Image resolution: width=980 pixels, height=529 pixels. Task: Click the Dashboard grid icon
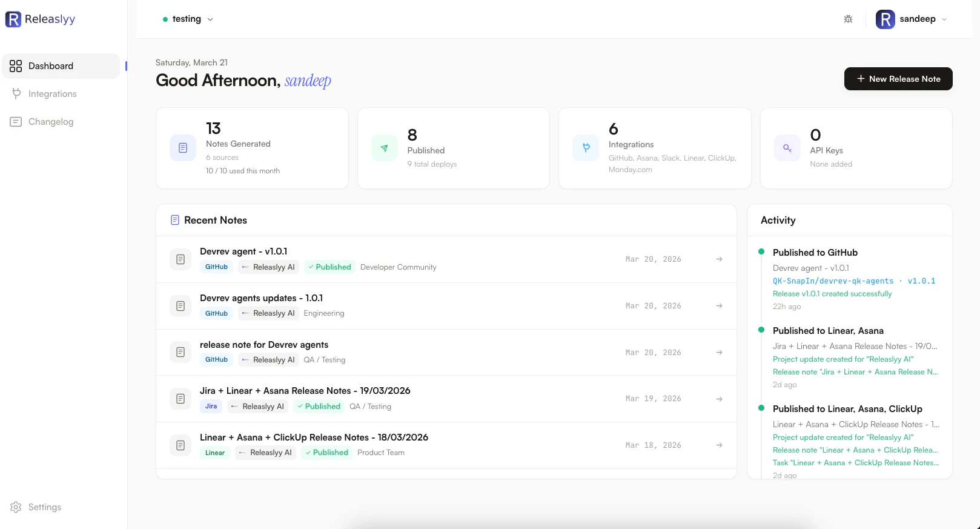[x=16, y=66]
